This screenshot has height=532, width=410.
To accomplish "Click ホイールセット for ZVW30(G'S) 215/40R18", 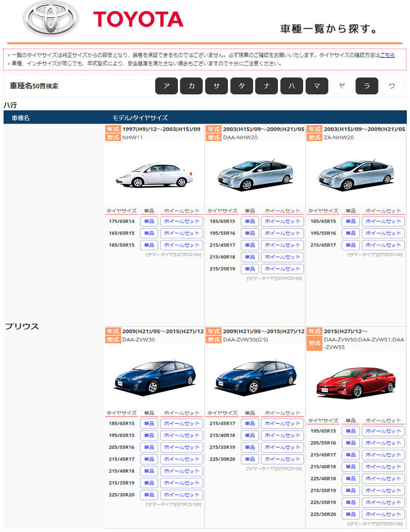I will pos(282,435).
